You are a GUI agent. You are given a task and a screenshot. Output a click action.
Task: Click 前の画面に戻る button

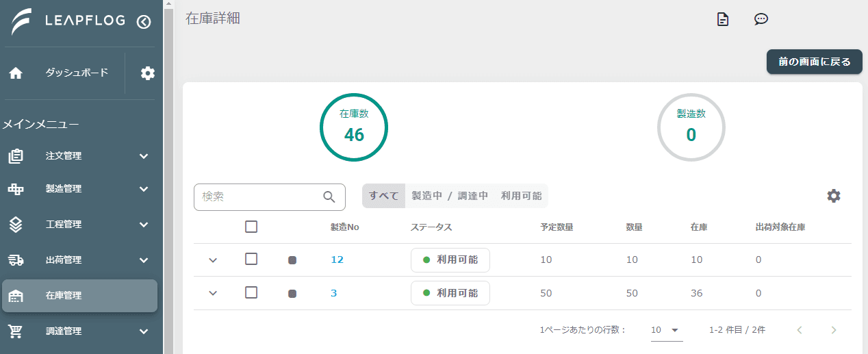click(x=814, y=62)
